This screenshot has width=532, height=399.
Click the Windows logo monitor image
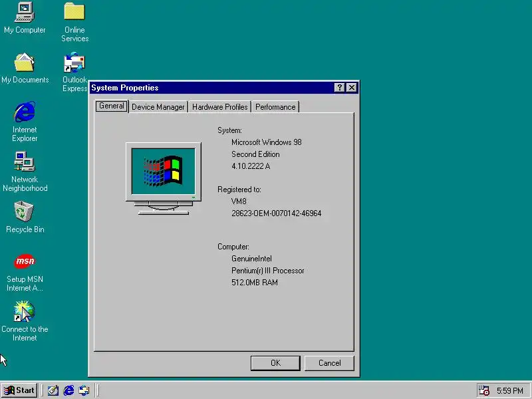point(164,179)
